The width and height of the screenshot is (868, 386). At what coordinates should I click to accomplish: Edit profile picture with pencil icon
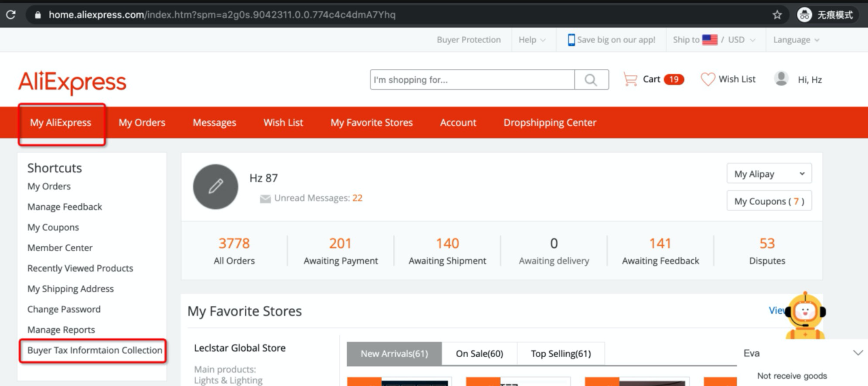(x=215, y=186)
